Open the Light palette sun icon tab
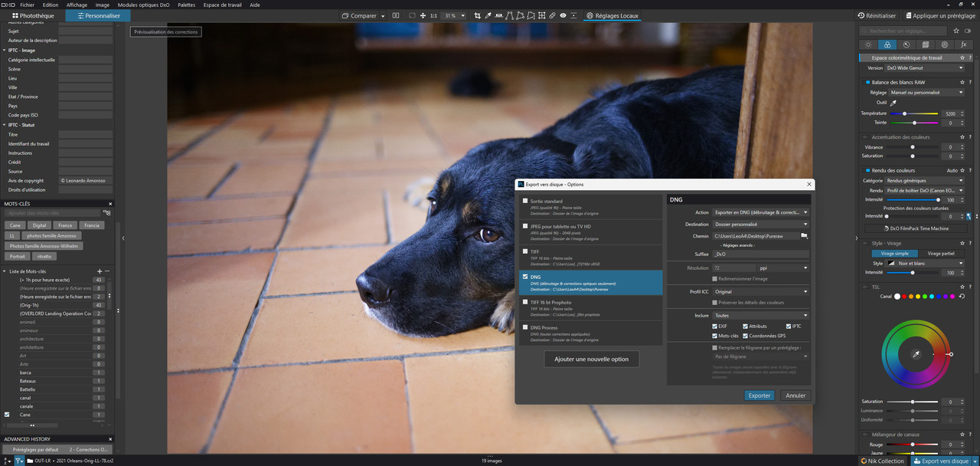 [x=868, y=44]
